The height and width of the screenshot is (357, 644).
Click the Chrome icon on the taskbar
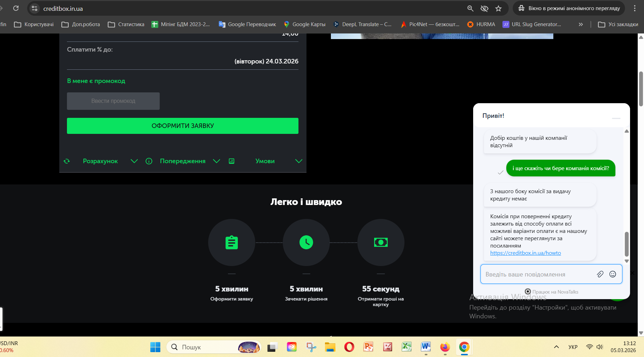click(464, 347)
